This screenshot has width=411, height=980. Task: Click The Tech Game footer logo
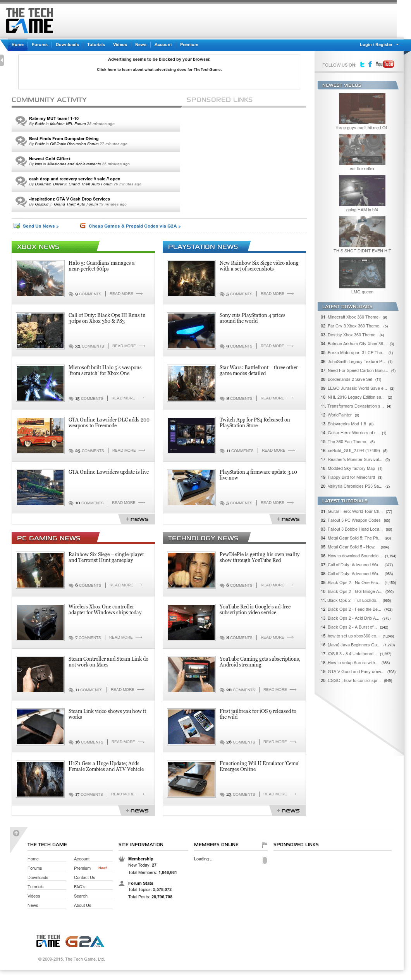point(48,941)
